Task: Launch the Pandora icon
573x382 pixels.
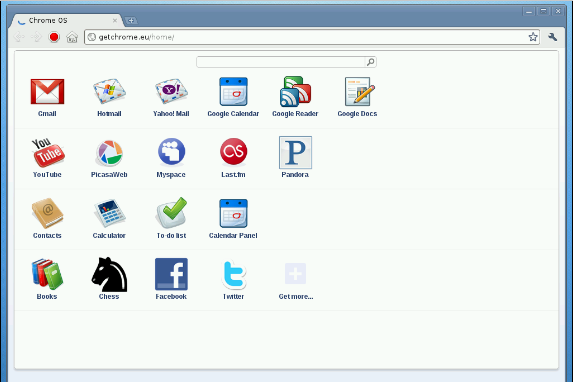Action: pos(295,152)
